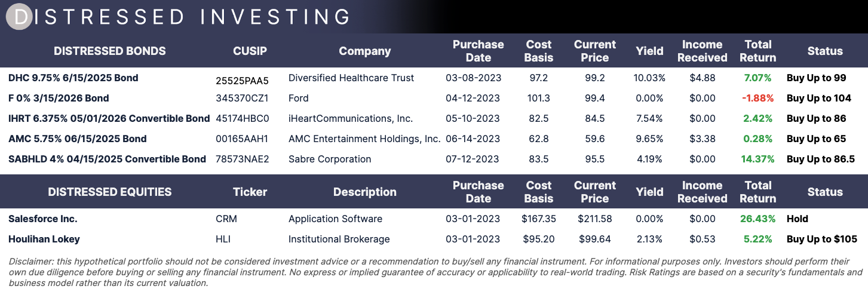Click the AMC Entertainment Holdings, Inc. company name
Image resolution: width=868 pixels, height=295 pixels.
(x=364, y=139)
